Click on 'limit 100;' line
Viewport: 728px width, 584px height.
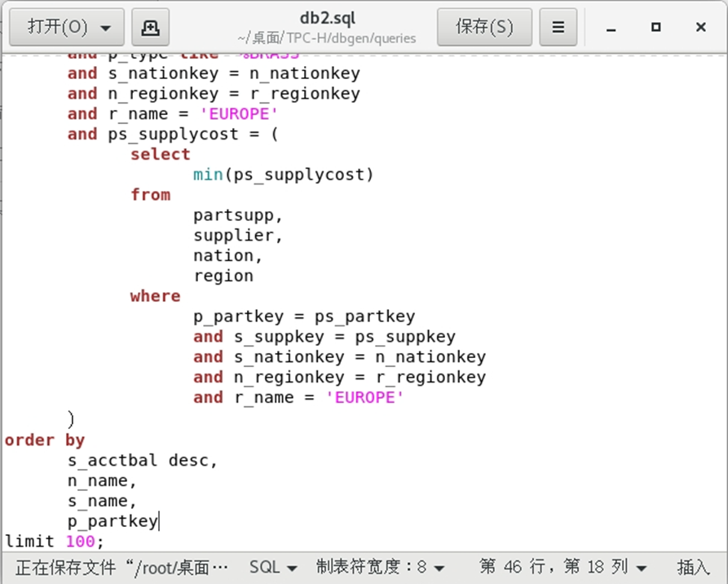click(55, 542)
